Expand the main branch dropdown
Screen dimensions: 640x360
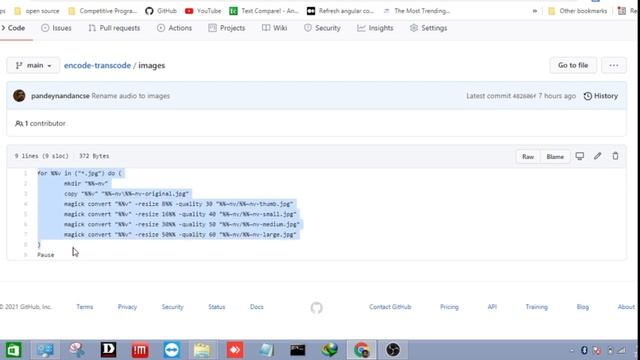click(x=33, y=65)
